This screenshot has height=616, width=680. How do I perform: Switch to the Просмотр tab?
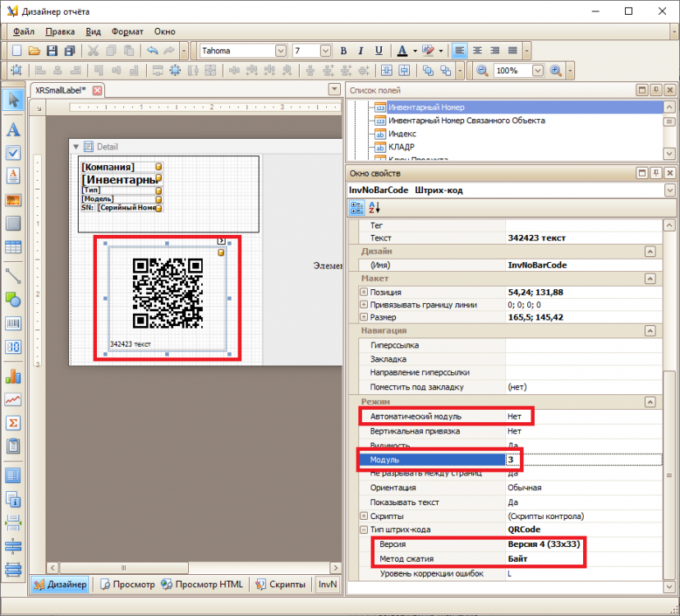pyautogui.click(x=127, y=584)
